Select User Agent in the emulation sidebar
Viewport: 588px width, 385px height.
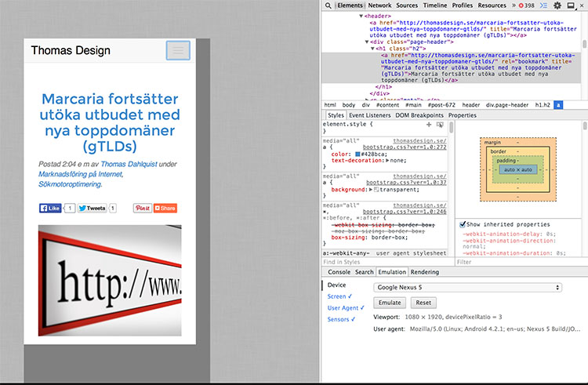346,308
